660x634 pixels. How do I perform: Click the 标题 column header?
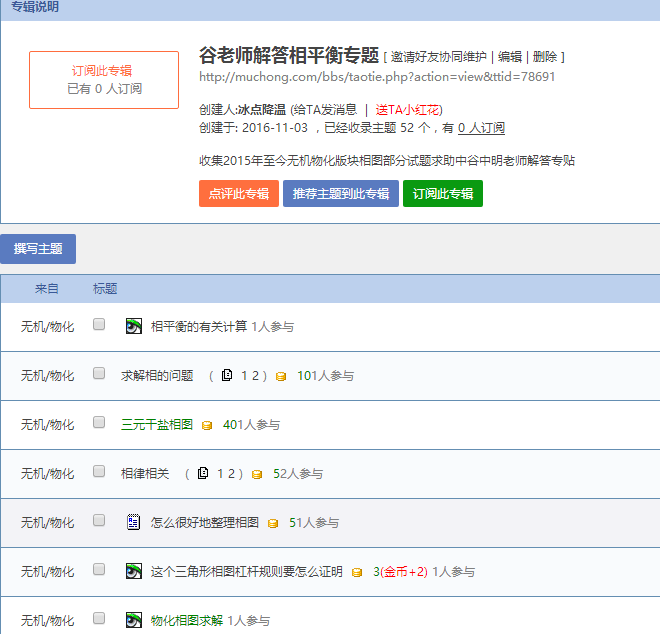point(105,288)
